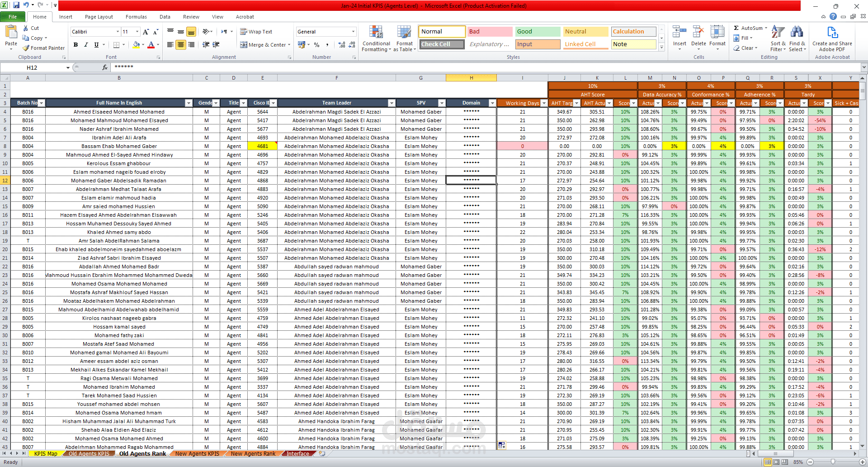
Task: Apply the Percent Style format
Action: (x=316, y=45)
